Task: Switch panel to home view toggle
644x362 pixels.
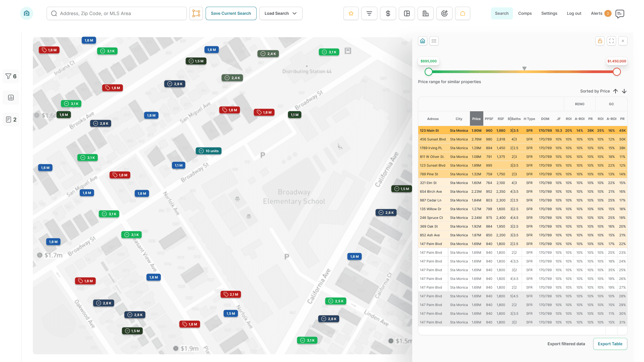Action: point(423,41)
